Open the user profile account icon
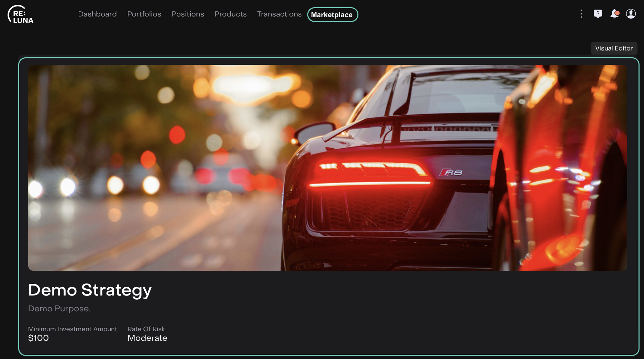The width and height of the screenshot is (644, 359). pos(631,14)
